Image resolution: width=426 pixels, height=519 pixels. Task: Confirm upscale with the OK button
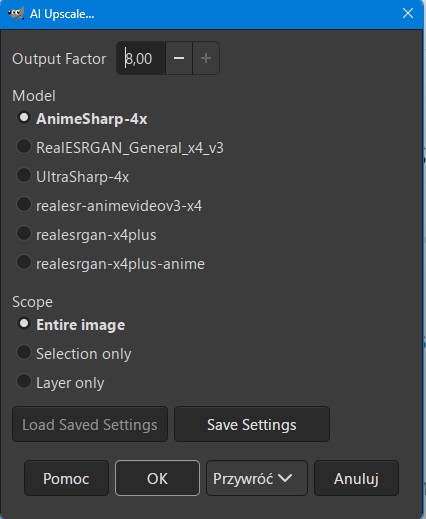pos(157,478)
